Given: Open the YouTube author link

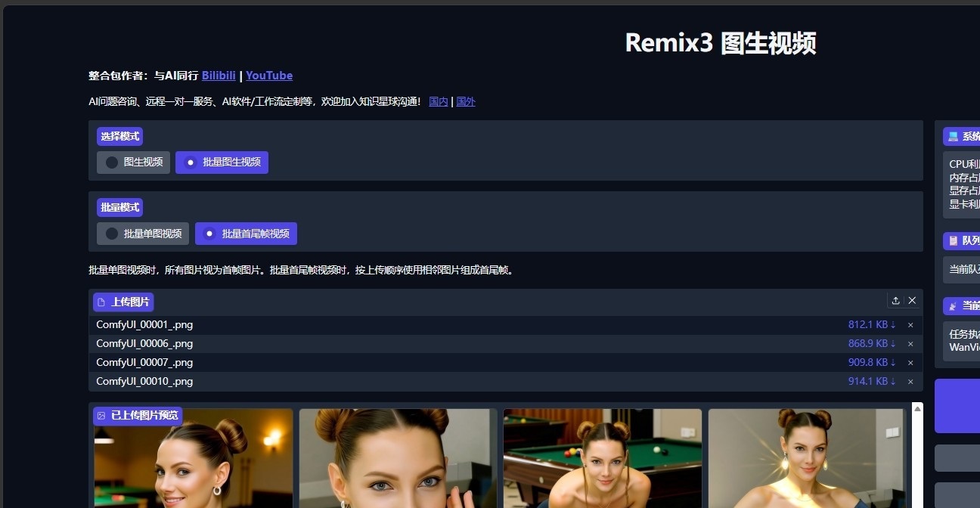Looking at the screenshot, I should click(x=269, y=76).
